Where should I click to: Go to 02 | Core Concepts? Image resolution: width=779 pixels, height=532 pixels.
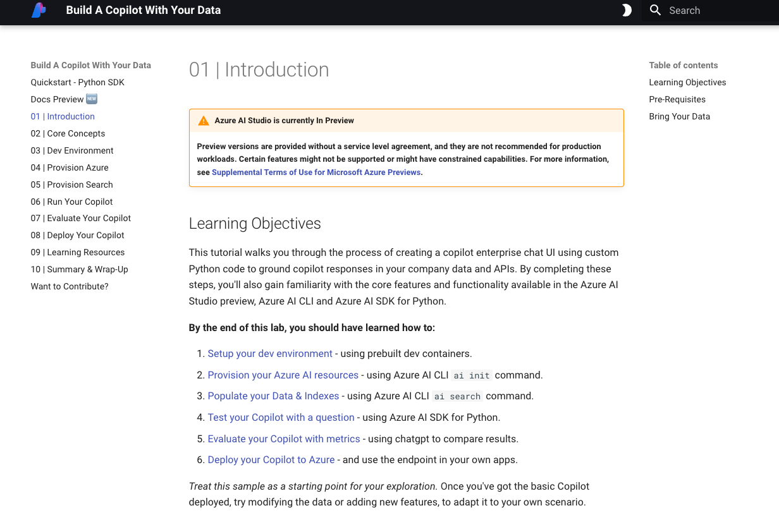tap(68, 133)
